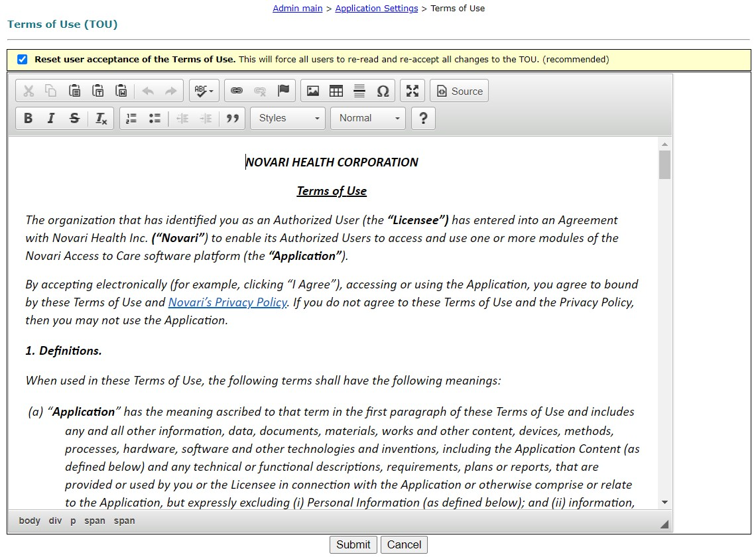Insert a numbered list
The width and height of the screenshot is (756, 559).
tap(131, 118)
